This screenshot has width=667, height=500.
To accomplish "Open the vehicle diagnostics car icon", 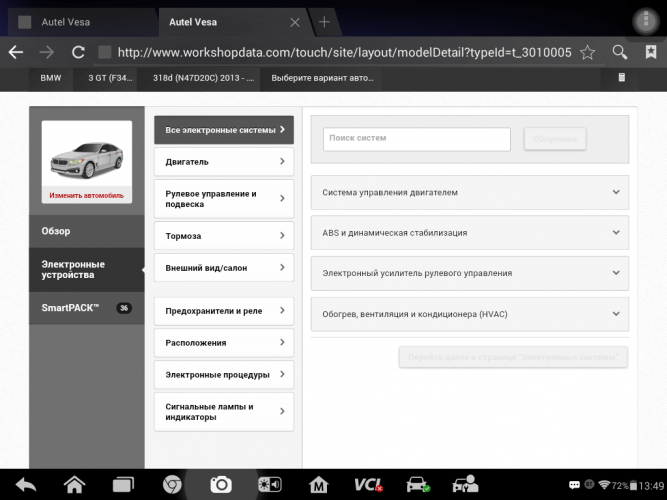I will click(x=418, y=485).
